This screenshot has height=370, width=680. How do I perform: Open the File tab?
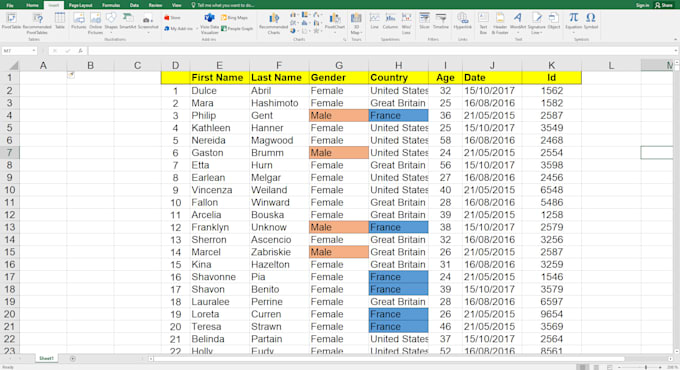(10, 5)
